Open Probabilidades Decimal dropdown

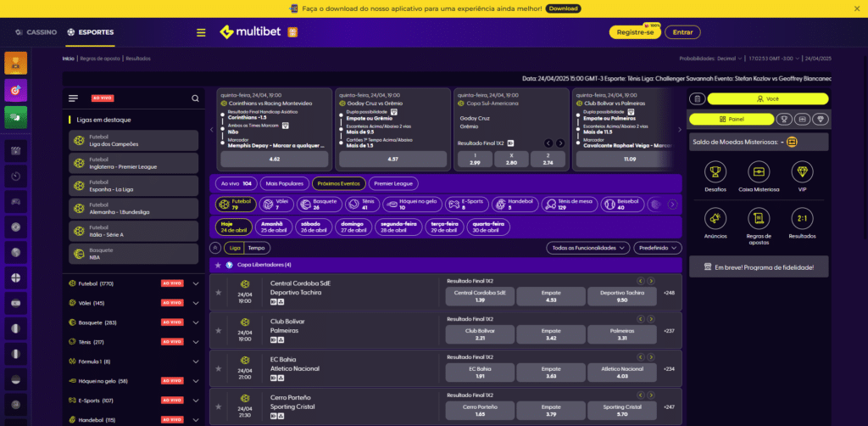coord(711,59)
